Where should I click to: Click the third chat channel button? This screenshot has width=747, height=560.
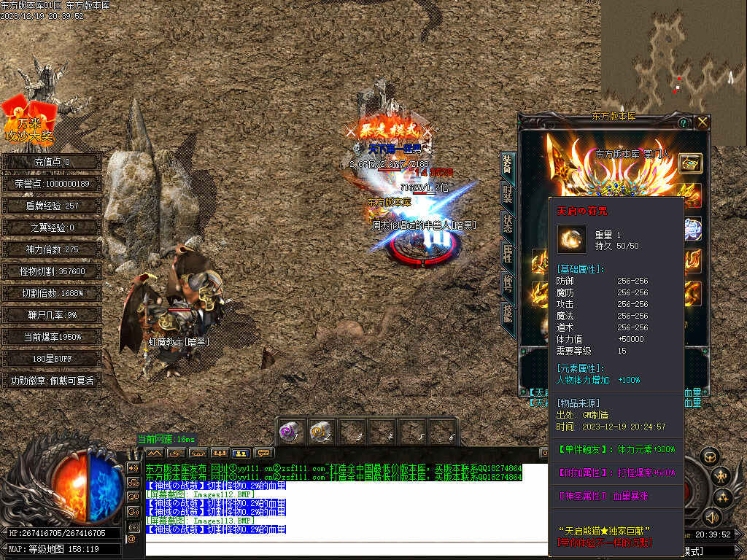pyautogui.click(x=198, y=453)
